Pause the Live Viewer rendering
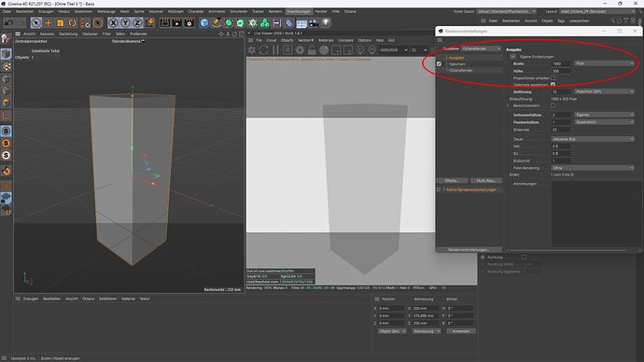644x362 pixels. click(x=275, y=50)
